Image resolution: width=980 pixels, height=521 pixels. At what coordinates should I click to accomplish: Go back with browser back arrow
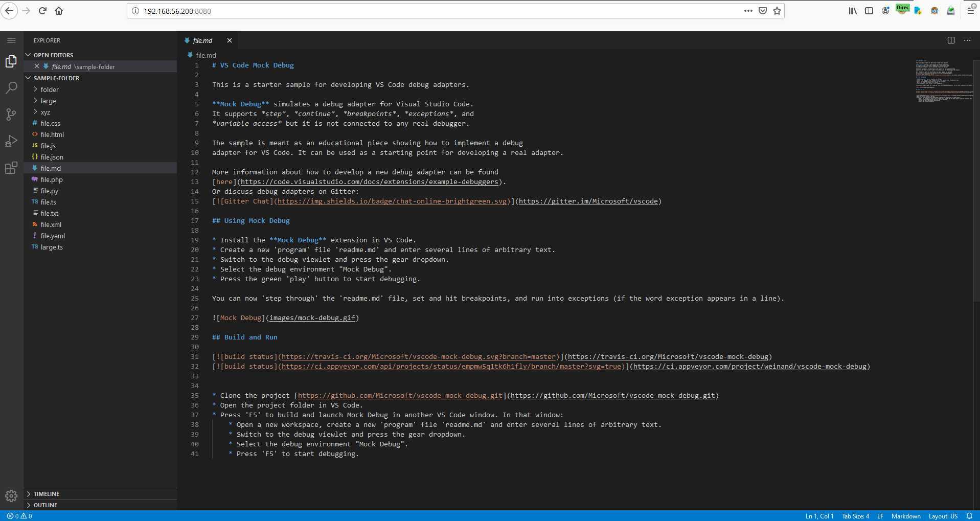coord(10,11)
